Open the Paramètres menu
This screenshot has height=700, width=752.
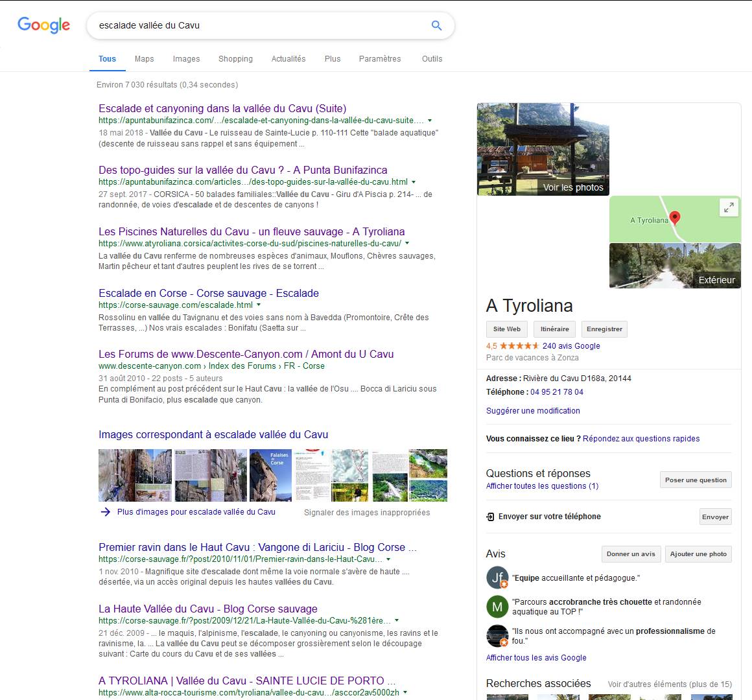click(x=380, y=59)
